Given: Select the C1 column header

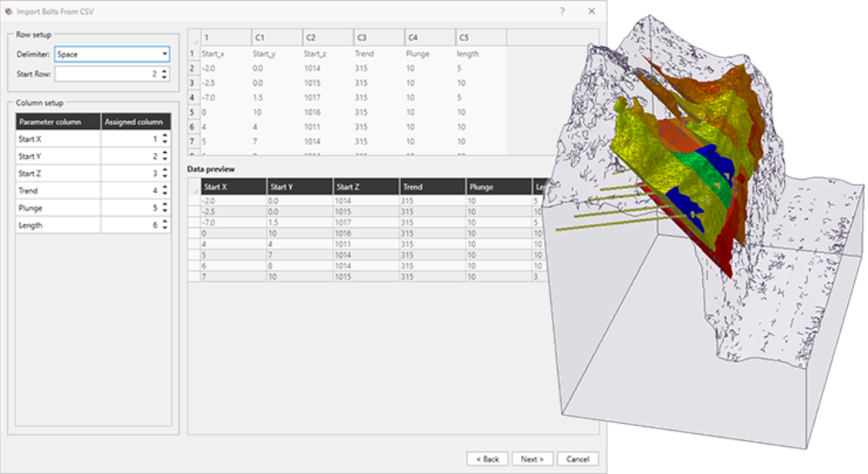Looking at the screenshot, I should (x=277, y=37).
